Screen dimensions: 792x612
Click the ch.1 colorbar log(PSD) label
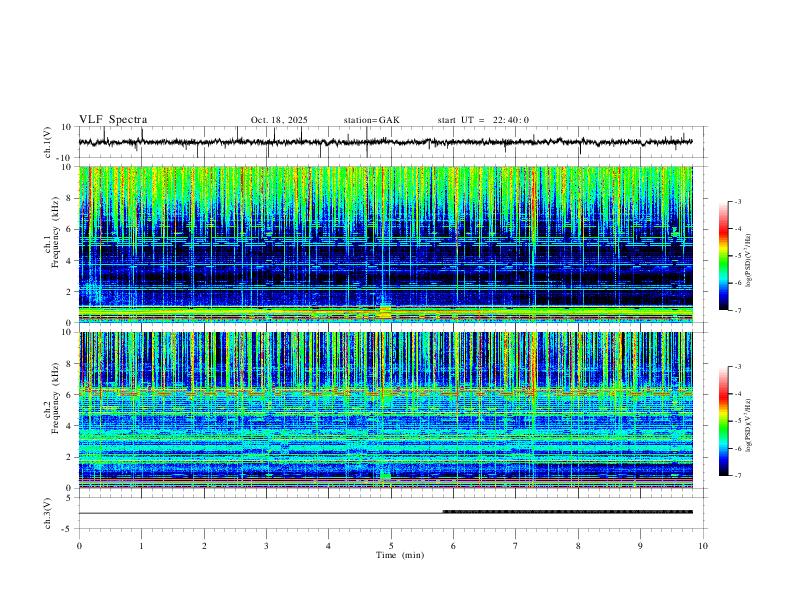(x=749, y=261)
